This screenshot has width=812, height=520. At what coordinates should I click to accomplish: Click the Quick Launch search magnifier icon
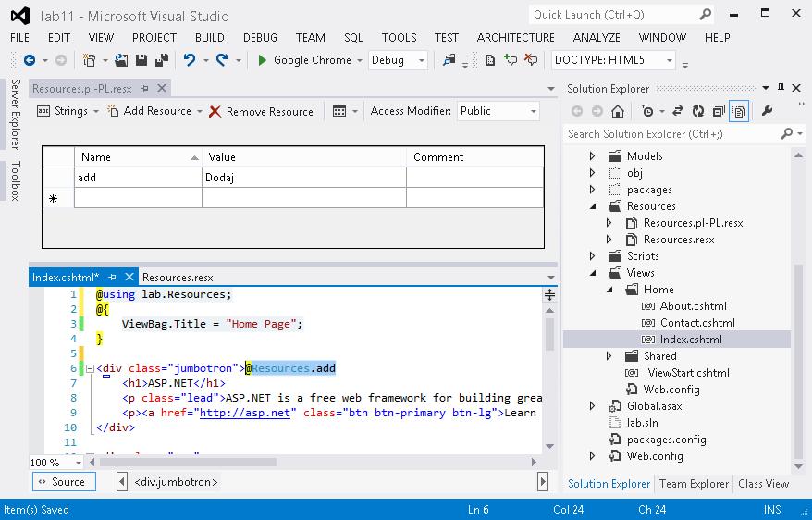pos(705,15)
